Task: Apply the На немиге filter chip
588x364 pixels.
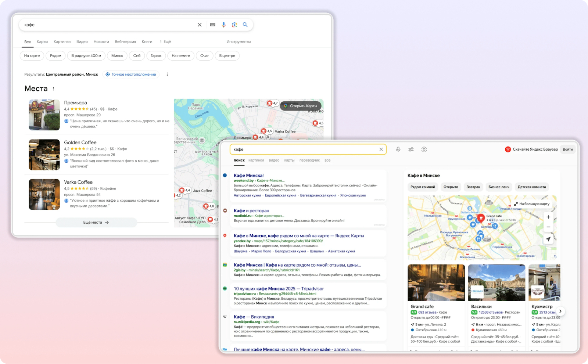Action: 181,55
